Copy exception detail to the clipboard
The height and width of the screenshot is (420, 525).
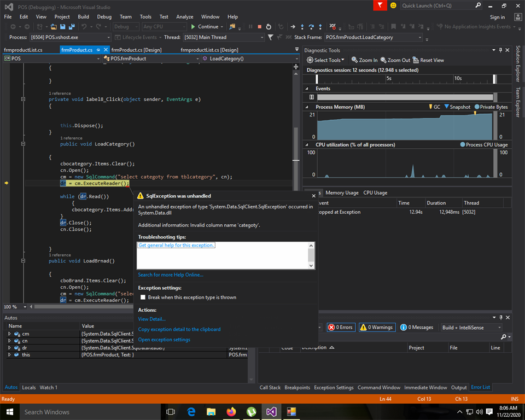[x=179, y=329]
